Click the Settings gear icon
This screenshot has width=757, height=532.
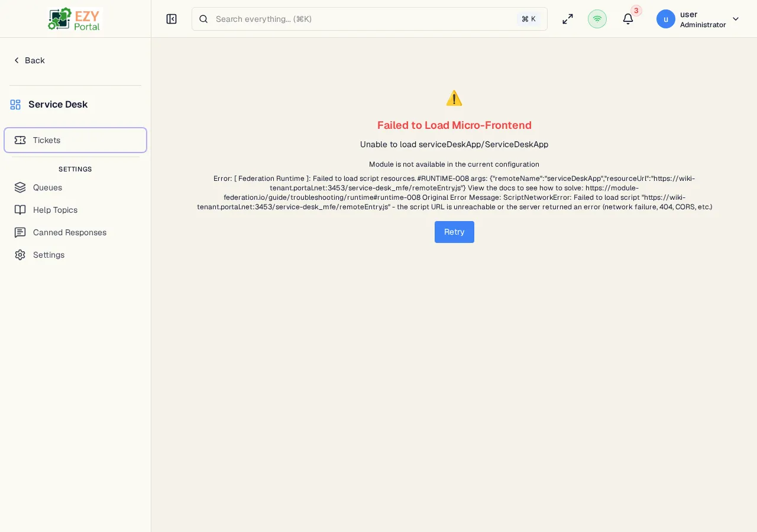point(20,255)
